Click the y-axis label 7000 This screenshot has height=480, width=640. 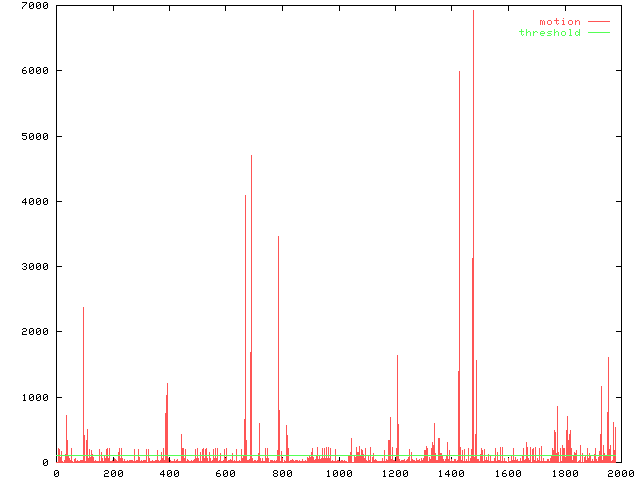pos(35,6)
